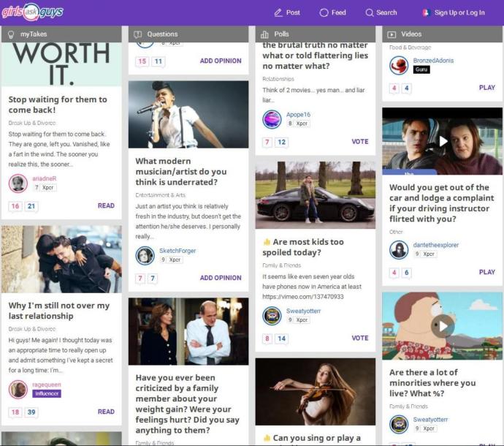The image size is (504, 446).
Task: Click READ on Stop waiting post
Action: (x=106, y=205)
